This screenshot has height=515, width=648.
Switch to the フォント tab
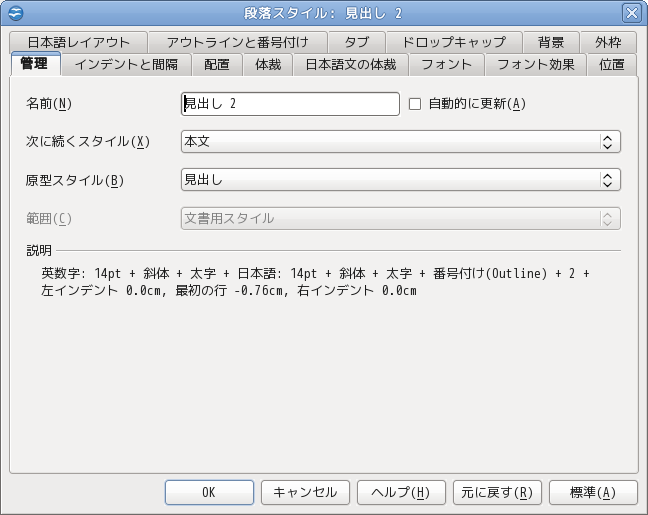click(x=446, y=64)
